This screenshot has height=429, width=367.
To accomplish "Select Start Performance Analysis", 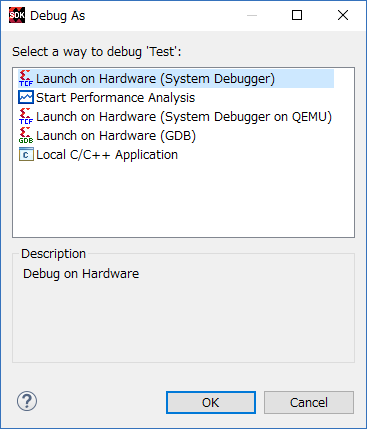I will tap(115, 98).
